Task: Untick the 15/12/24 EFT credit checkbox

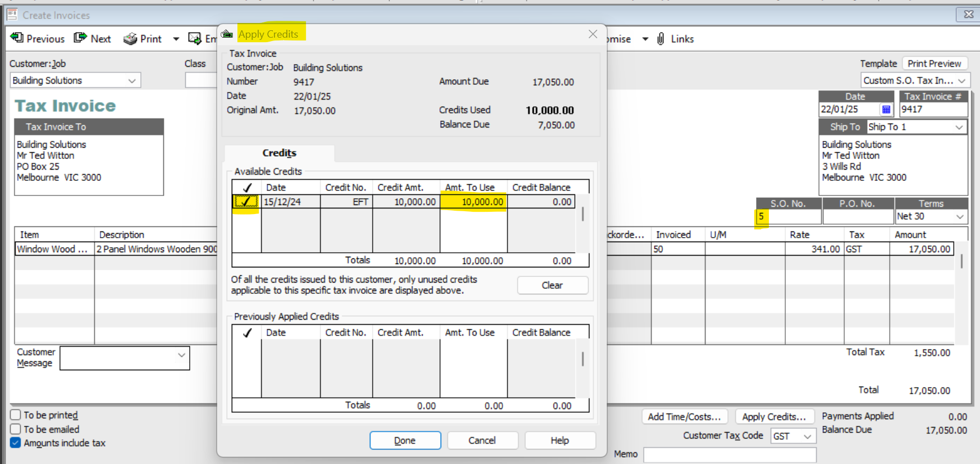Action: tap(246, 202)
